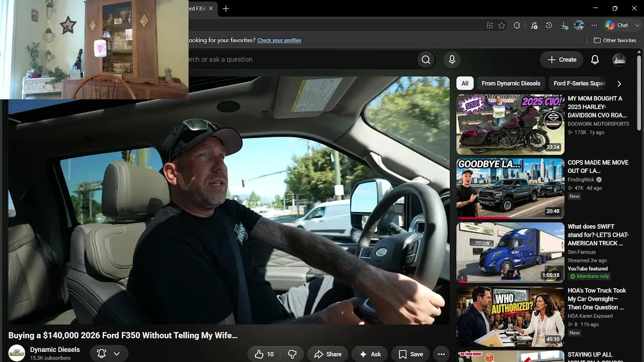Open the YouTube account avatar menu
Viewport: 644px width, 362px height.
[x=619, y=59]
